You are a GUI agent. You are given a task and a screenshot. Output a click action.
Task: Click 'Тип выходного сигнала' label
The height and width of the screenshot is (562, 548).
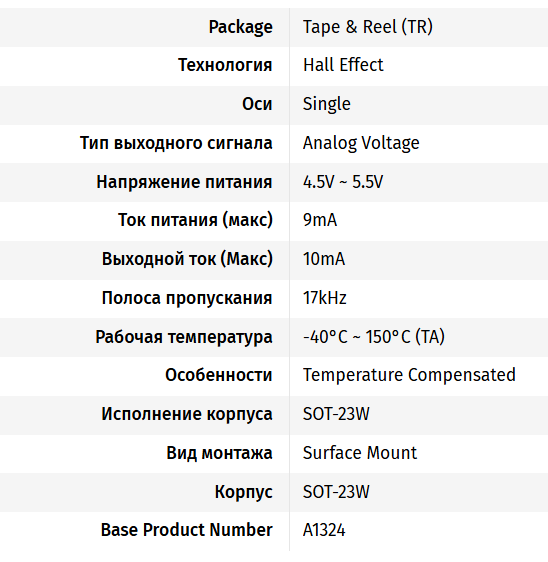[176, 143]
